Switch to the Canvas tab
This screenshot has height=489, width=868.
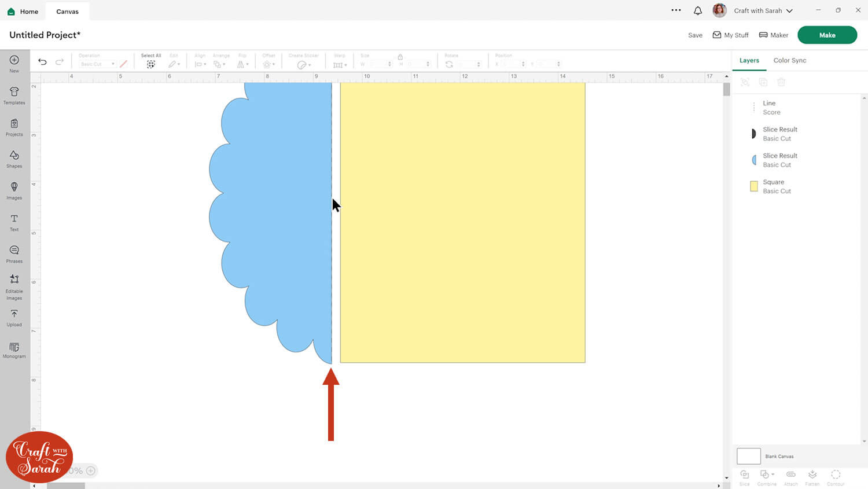coord(67,11)
